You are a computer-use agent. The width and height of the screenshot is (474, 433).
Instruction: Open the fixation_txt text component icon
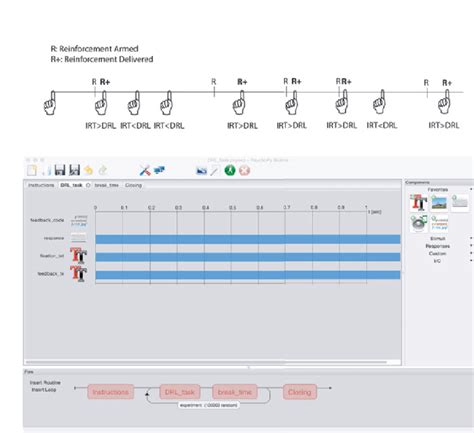coord(79,256)
